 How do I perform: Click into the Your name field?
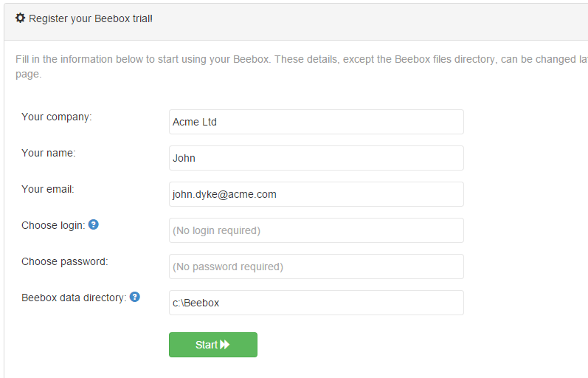point(316,158)
